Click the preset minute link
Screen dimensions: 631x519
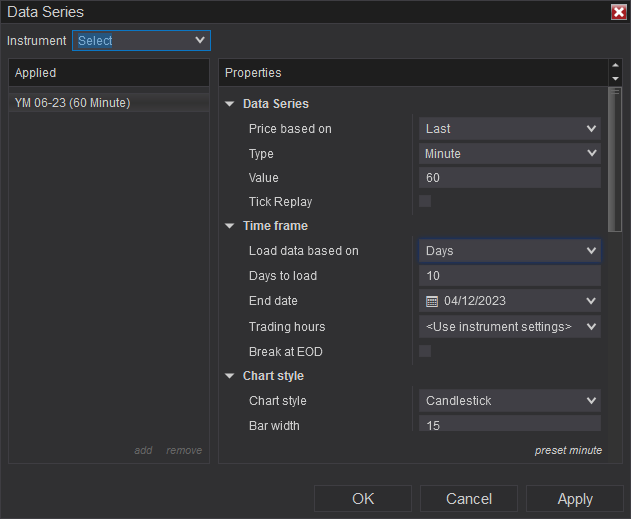[x=568, y=450]
